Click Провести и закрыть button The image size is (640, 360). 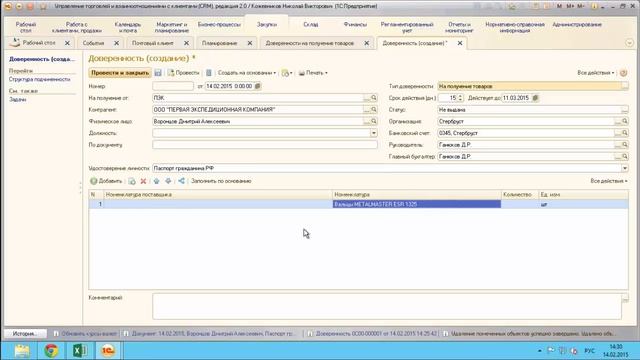[x=120, y=73]
